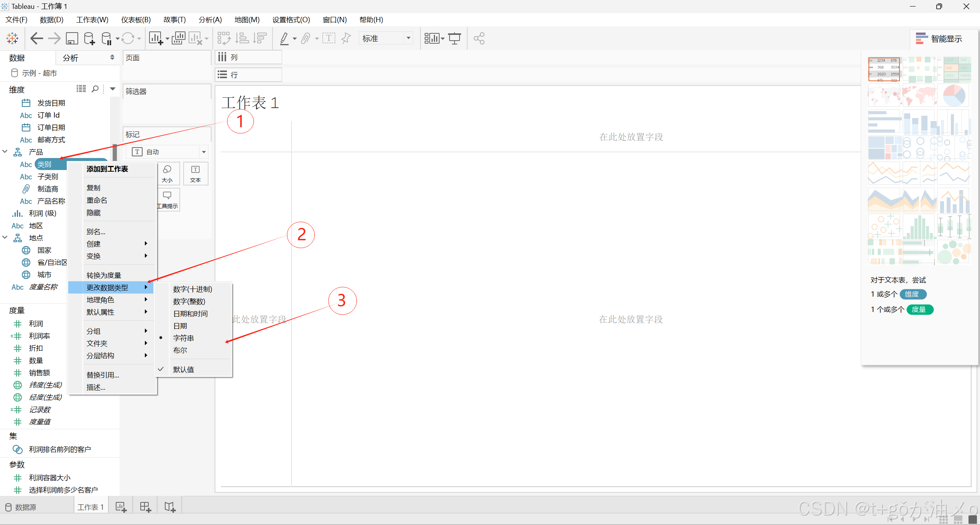The width and height of the screenshot is (980, 525).
Task: Click the Presentation mode icon
Action: [x=455, y=38]
